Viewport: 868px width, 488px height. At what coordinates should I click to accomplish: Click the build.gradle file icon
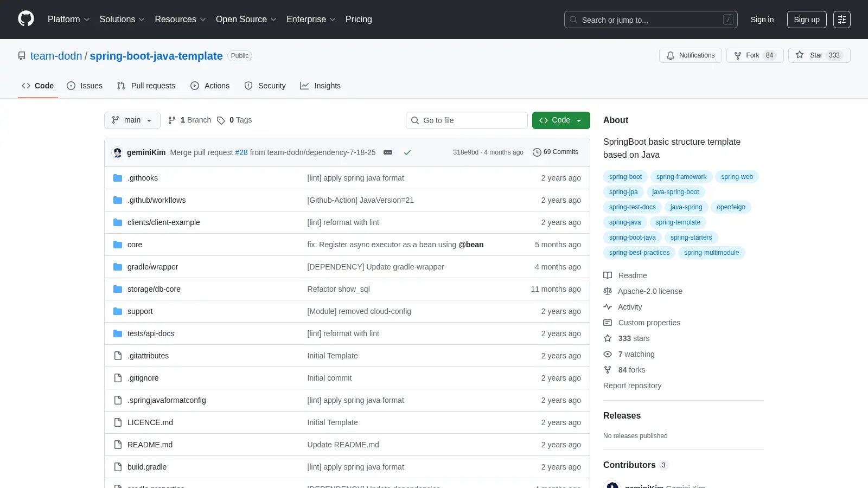click(118, 467)
